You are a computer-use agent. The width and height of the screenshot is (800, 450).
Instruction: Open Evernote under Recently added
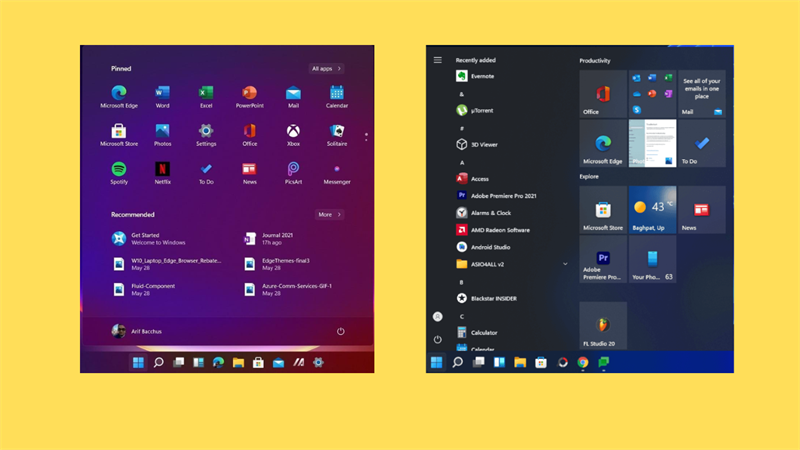476,76
